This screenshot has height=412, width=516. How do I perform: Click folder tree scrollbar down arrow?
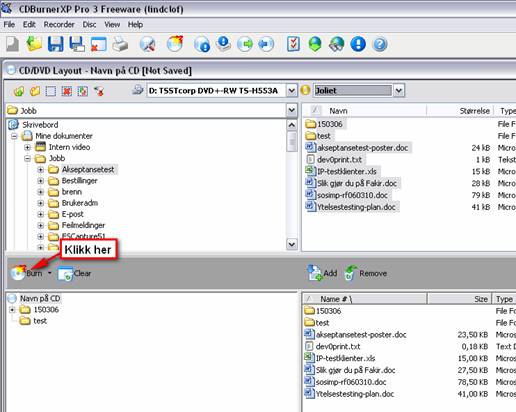(x=292, y=244)
